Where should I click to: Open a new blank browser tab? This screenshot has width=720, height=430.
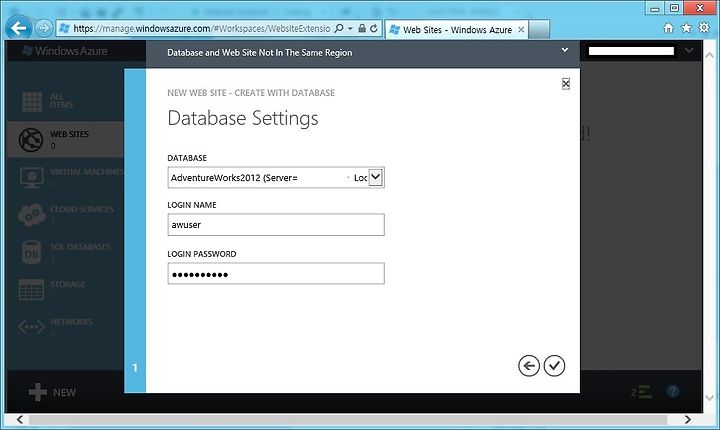pos(539,29)
